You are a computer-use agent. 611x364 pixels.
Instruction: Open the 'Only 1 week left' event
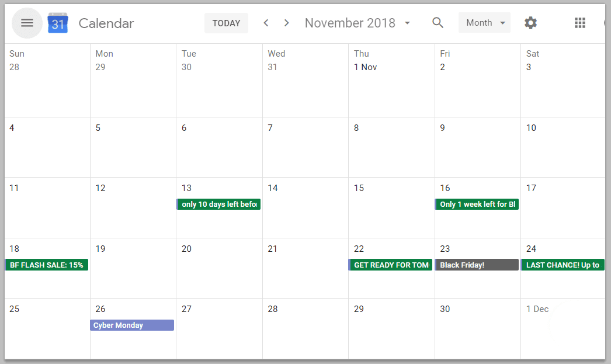pyautogui.click(x=477, y=204)
